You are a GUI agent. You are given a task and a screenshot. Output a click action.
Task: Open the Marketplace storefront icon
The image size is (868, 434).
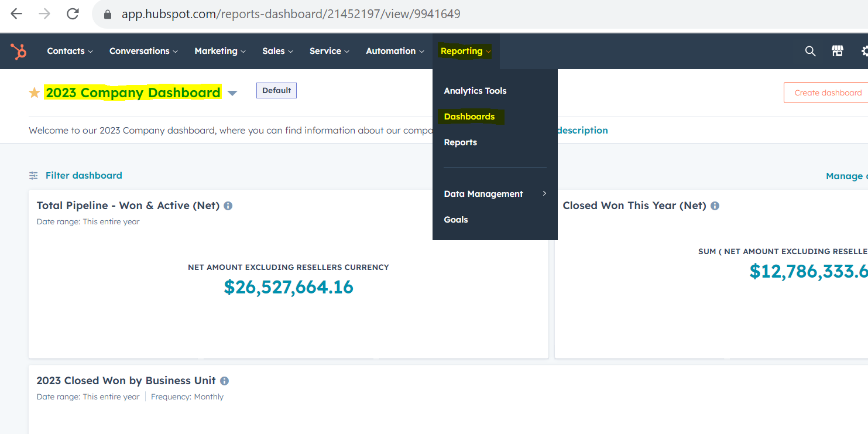point(838,51)
